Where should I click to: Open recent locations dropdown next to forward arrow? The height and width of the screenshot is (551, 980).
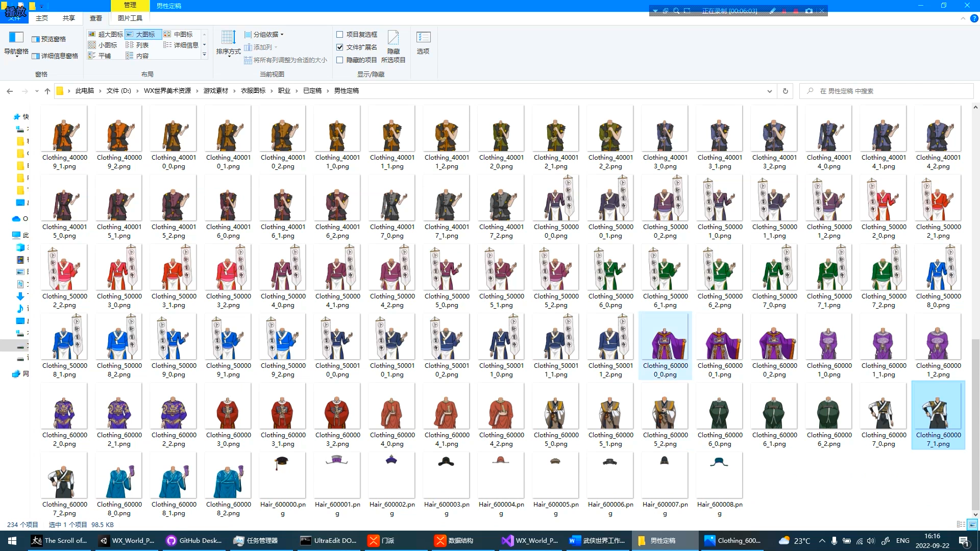tap(37, 91)
